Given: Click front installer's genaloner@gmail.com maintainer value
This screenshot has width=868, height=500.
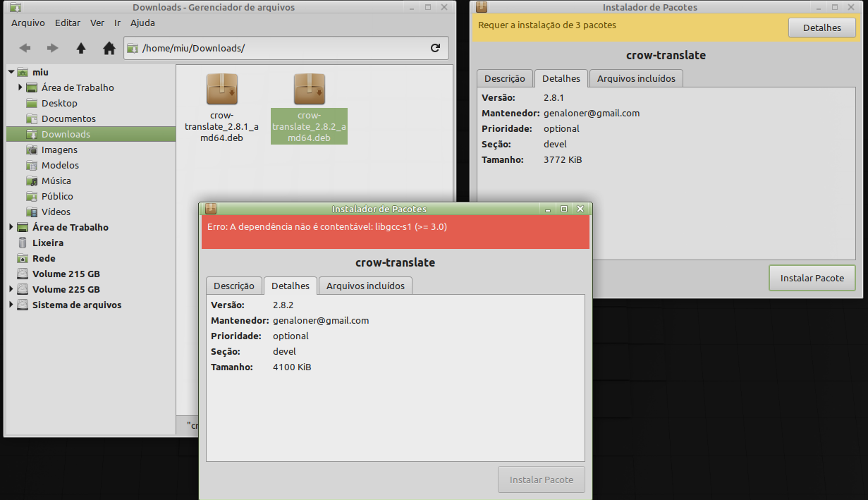Looking at the screenshot, I should coord(321,320).
